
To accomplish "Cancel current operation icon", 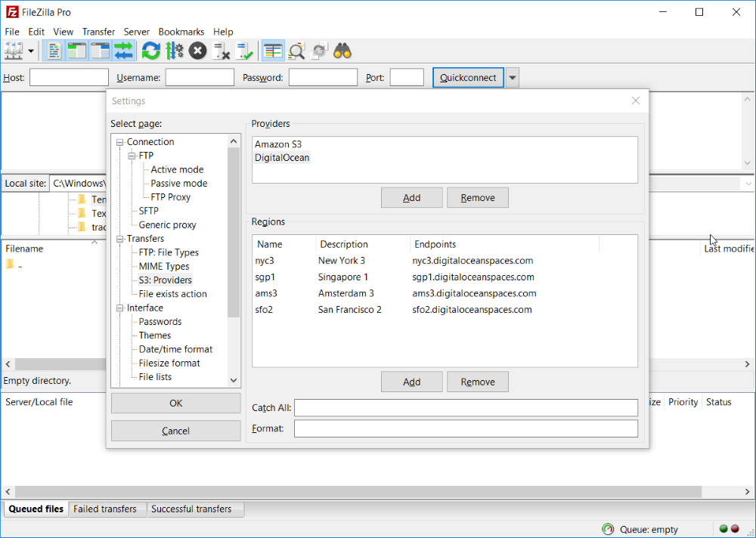I will (197, 51).
